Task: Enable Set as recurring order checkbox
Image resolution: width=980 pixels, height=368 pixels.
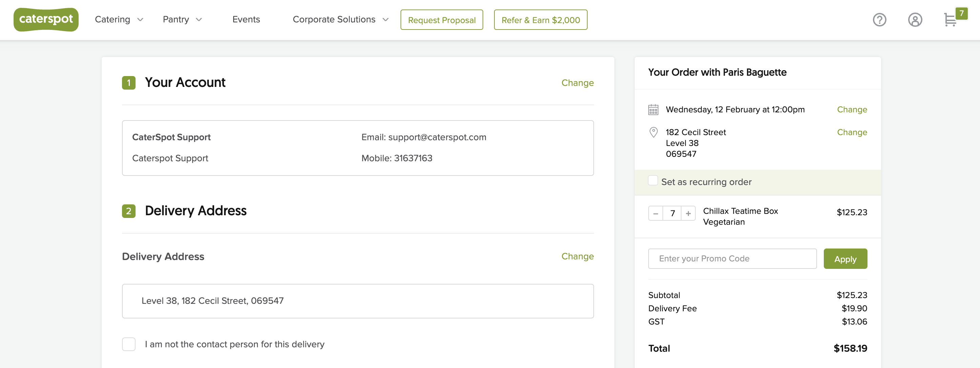Action: click(x=652, y=181)
